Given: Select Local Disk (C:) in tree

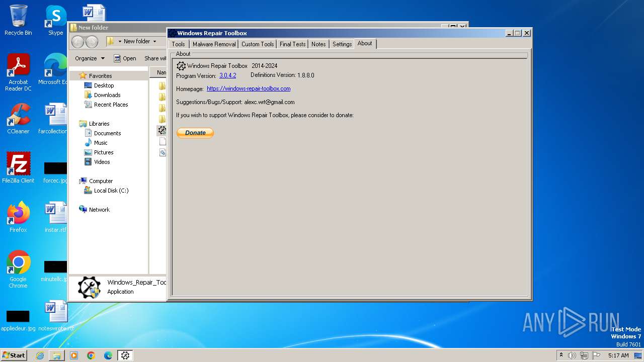Looking at the screenshot, I should pos(111,191).
